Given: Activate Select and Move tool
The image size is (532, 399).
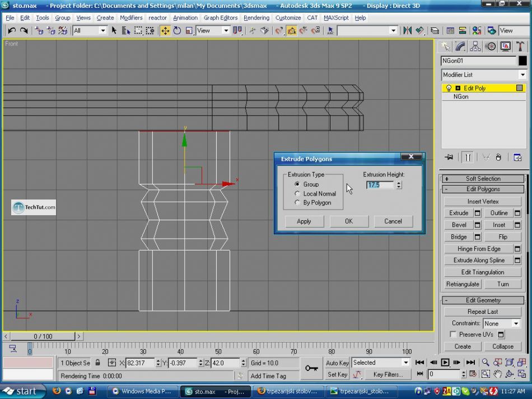Looking at the screenshot, I should 165,31.
